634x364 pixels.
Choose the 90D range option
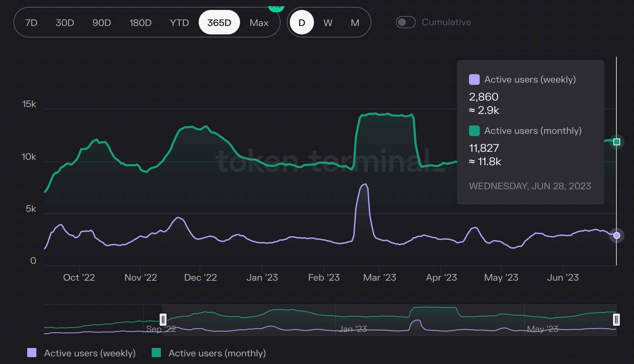point(101,23)
